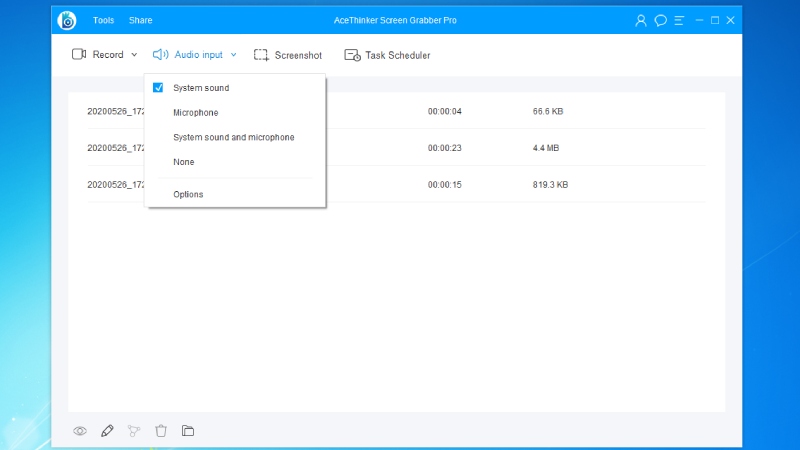800x450 pixels.
Task: Click the AceThinker camera logo icon
Action: point(68,20)
